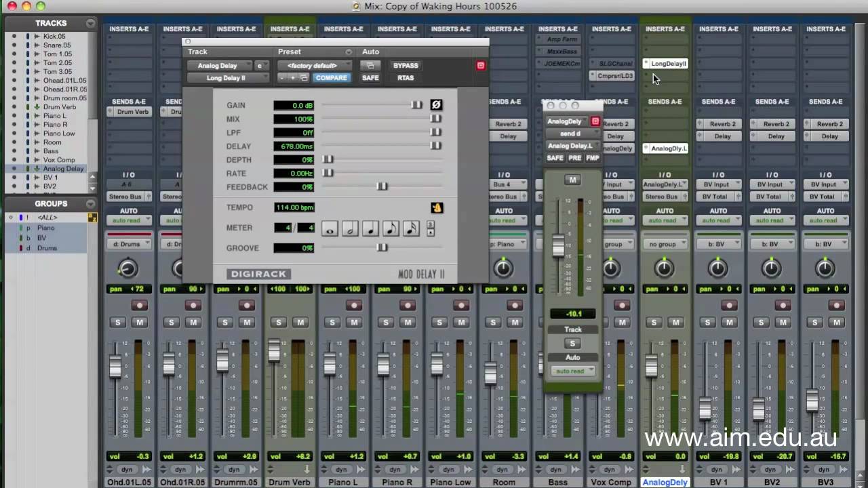The height and width of the screenshot is (488, 868).
Task: Select the quarter note duration button
Action: [370, 228]
